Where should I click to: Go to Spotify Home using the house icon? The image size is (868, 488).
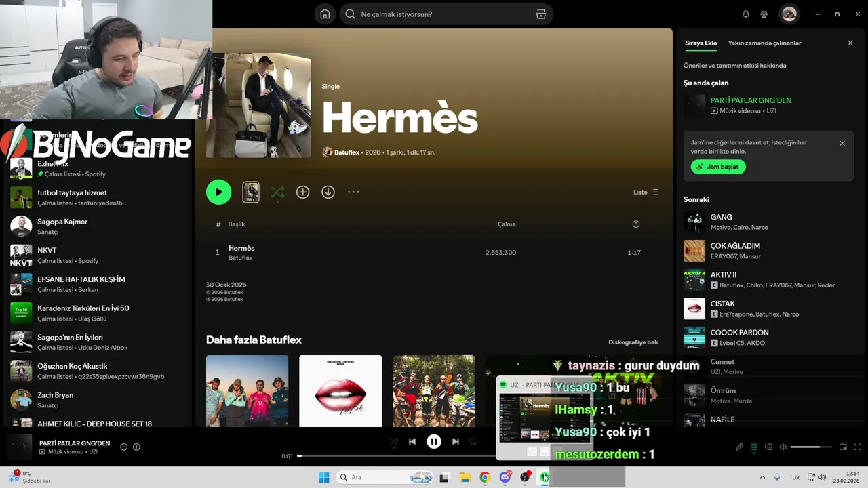325,14
